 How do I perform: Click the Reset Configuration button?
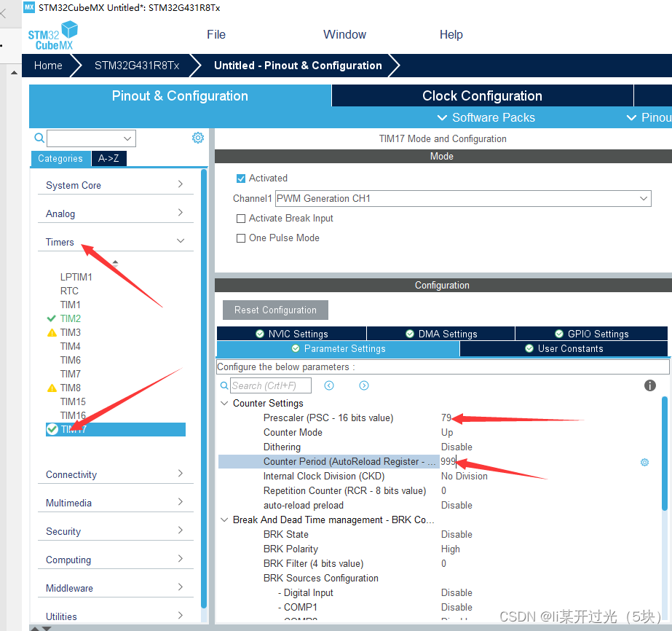[276, 310]
